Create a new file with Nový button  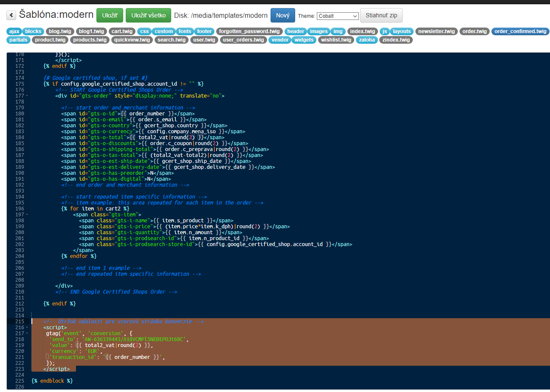[283, 15]
